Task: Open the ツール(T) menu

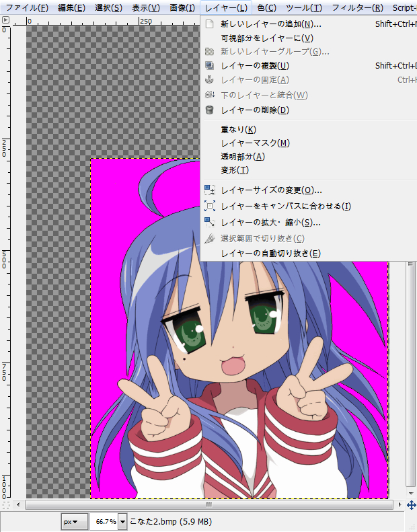Action: click(x=304, y=7)
